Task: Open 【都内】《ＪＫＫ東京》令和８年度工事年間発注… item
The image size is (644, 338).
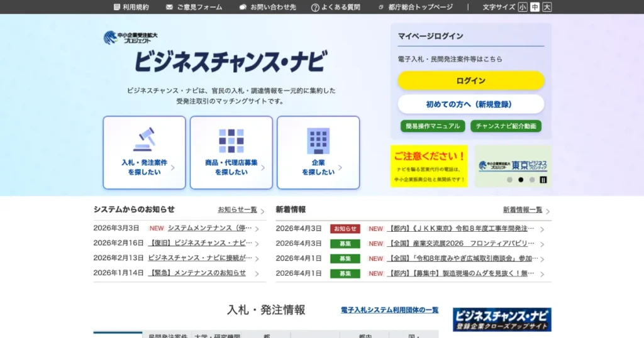Action: [x=461, y=229]
